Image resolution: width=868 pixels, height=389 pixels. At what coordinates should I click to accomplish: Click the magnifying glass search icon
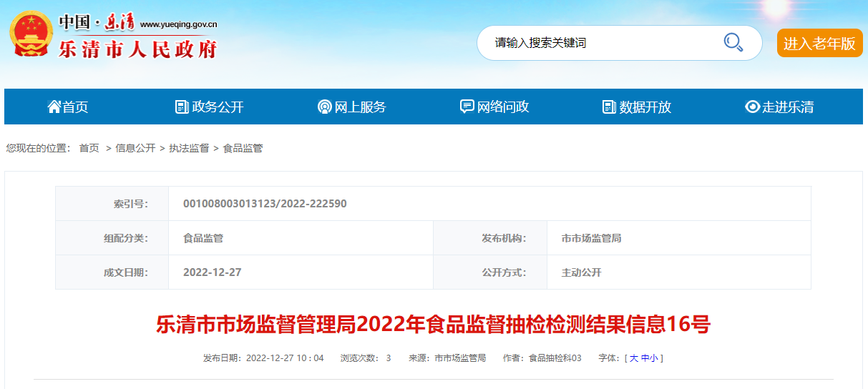(733, 43)
